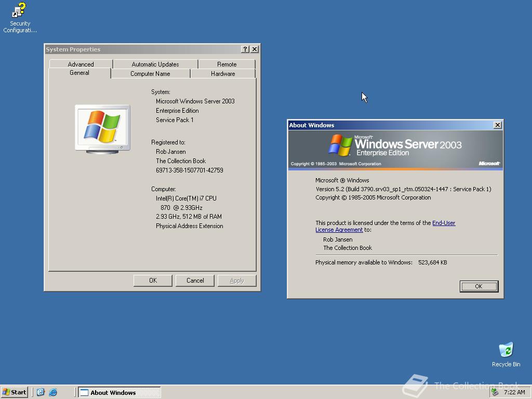The width and height of the screenshot is (532, 399).
Task: Open the Remote tab
Action: pos(227,64)
